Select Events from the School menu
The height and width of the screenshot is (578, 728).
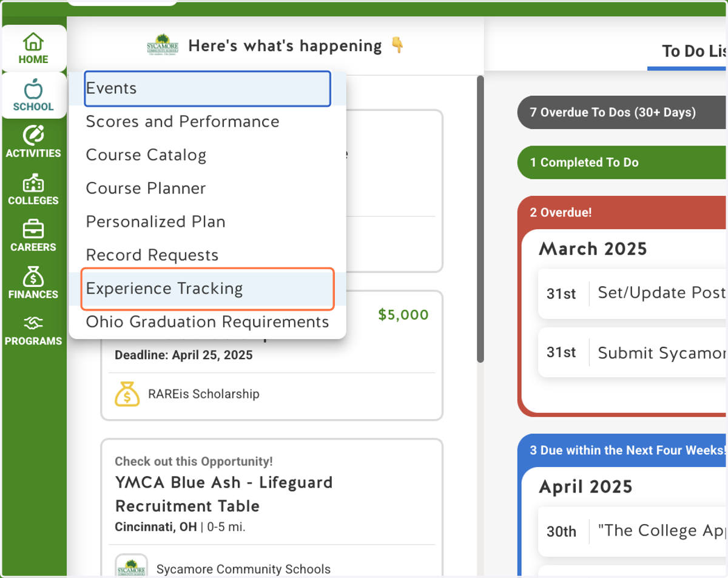(x=207, y=89)
